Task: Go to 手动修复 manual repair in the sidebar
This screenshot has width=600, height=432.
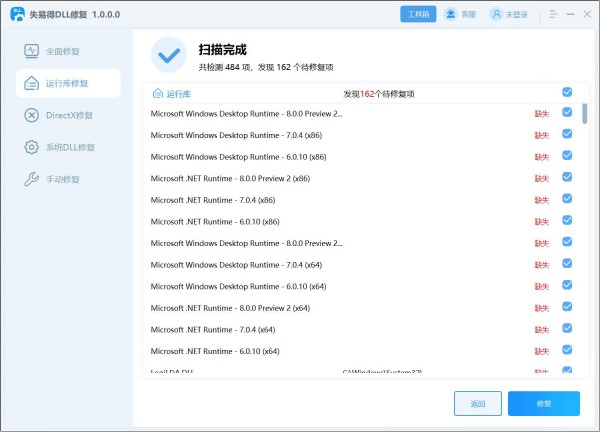Action: tap(69, 179)
